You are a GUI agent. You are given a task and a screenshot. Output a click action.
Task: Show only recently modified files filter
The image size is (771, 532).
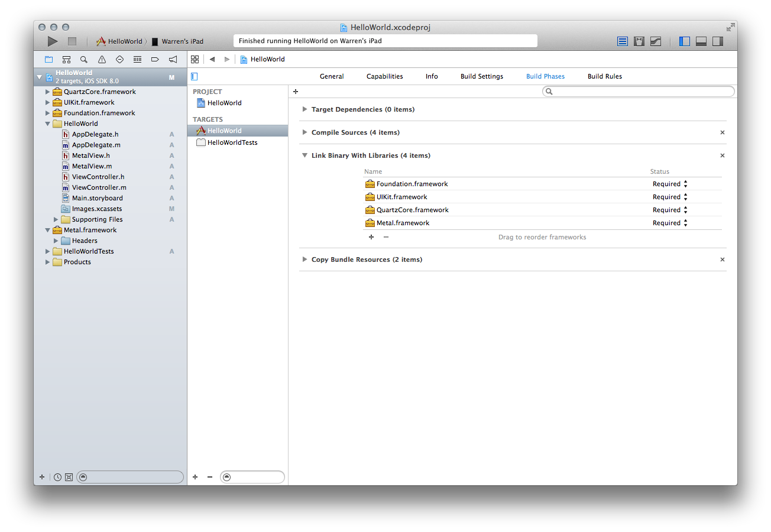57,477
